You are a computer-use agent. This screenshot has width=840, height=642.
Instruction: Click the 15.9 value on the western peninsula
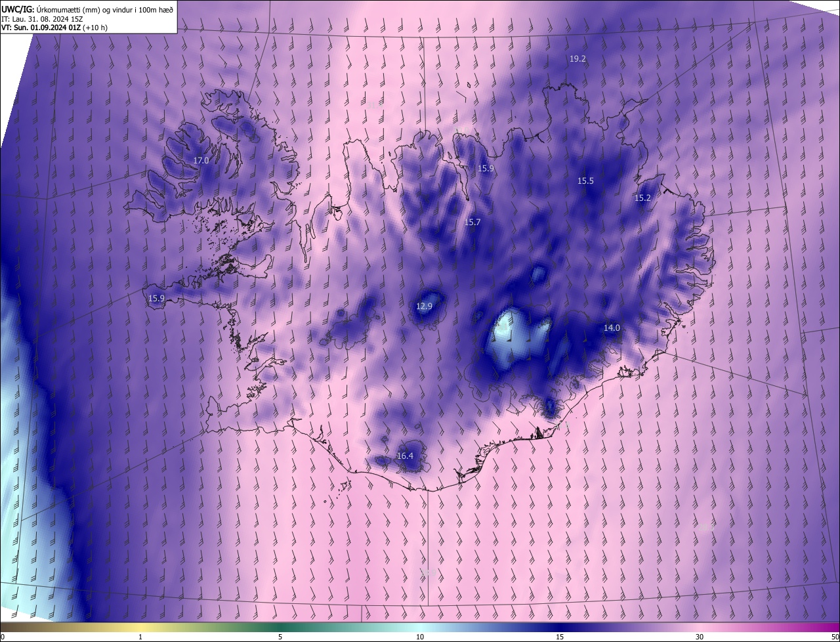point(156,298)
